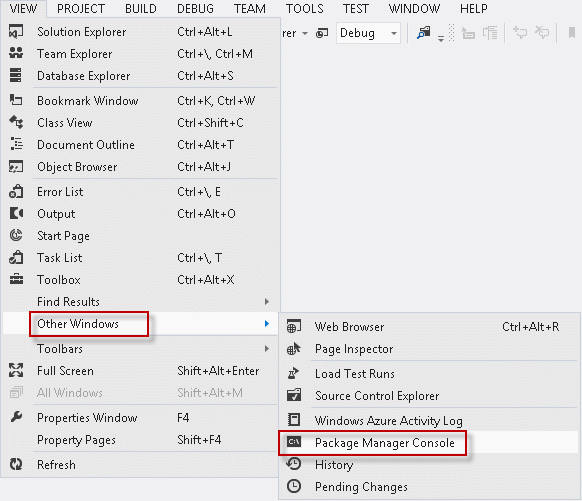Open the BUILD menu
This screenshot has height=501, width=582.
point(141,8)
